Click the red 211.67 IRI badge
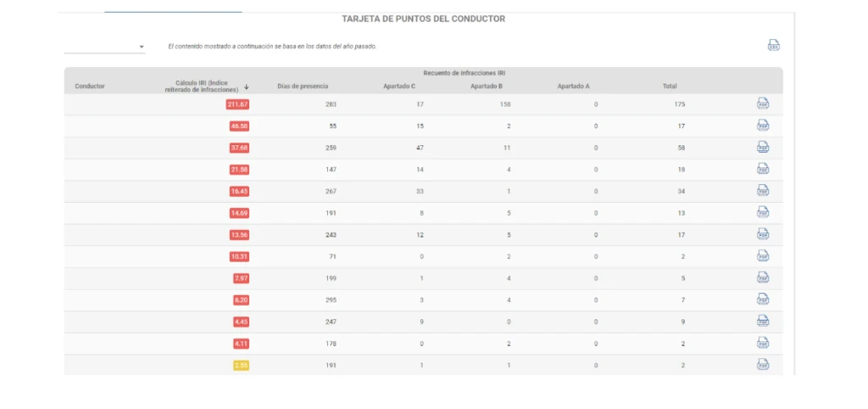The image size is (868, 409). click(x=237, y=104)
